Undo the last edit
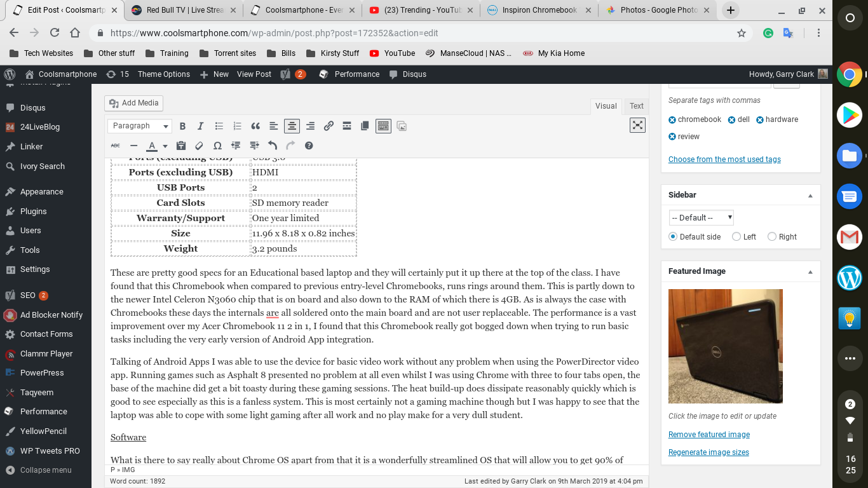Viewport: 868px width, 488px height. [x=273, y=146]
